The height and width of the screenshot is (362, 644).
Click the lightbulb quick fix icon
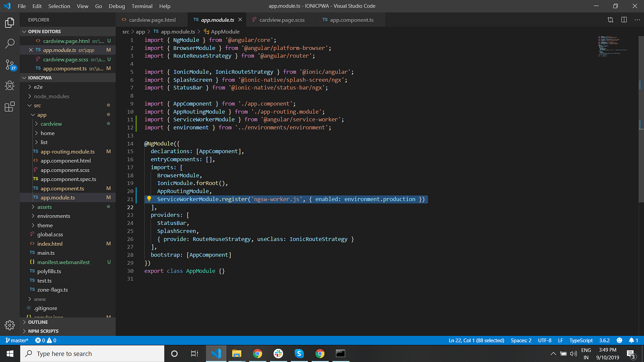149,199
